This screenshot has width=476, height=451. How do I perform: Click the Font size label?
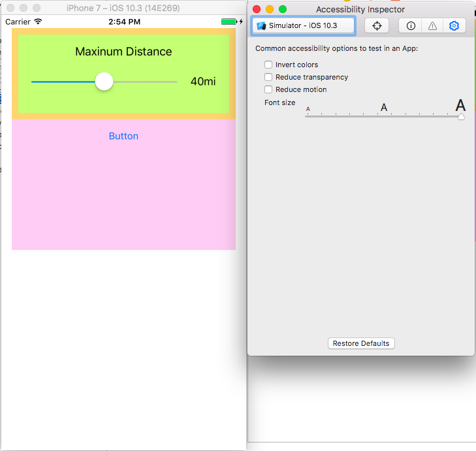(x=280, y=102)
